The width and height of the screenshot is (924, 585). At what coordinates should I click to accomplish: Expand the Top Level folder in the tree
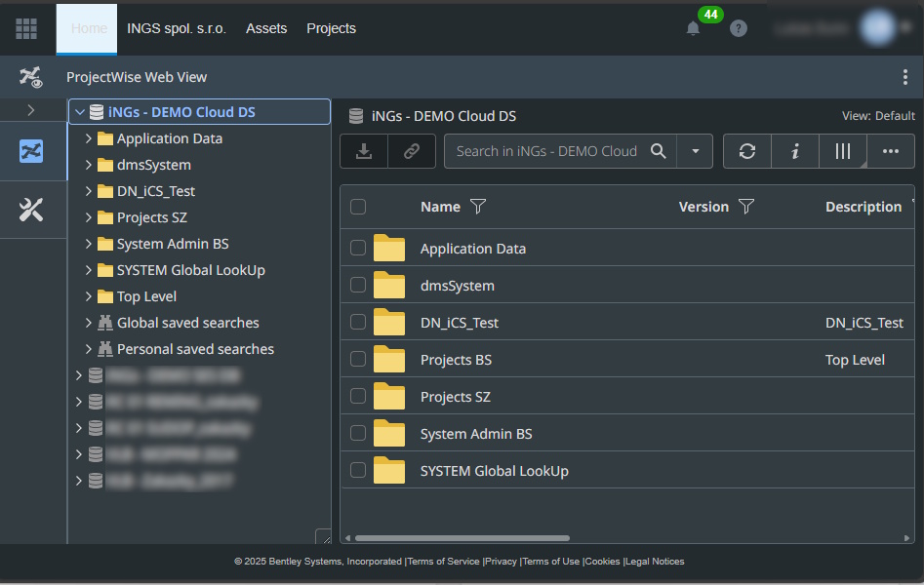click(x=88, y=296)
